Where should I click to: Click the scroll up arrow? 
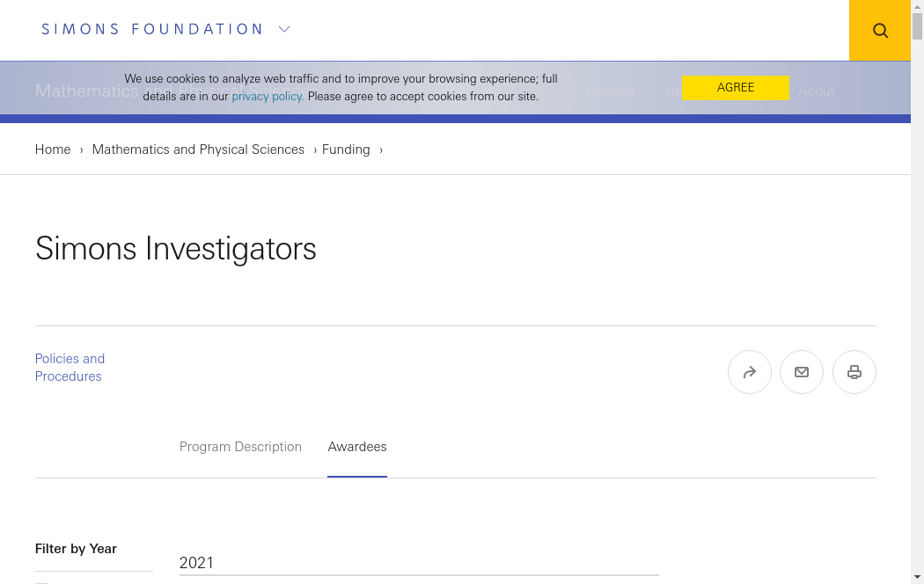tap(917, 6)
